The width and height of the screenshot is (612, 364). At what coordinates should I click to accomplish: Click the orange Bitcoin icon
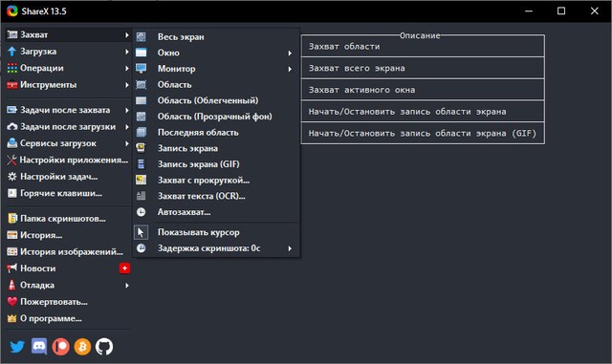click(x=82, y=347)
